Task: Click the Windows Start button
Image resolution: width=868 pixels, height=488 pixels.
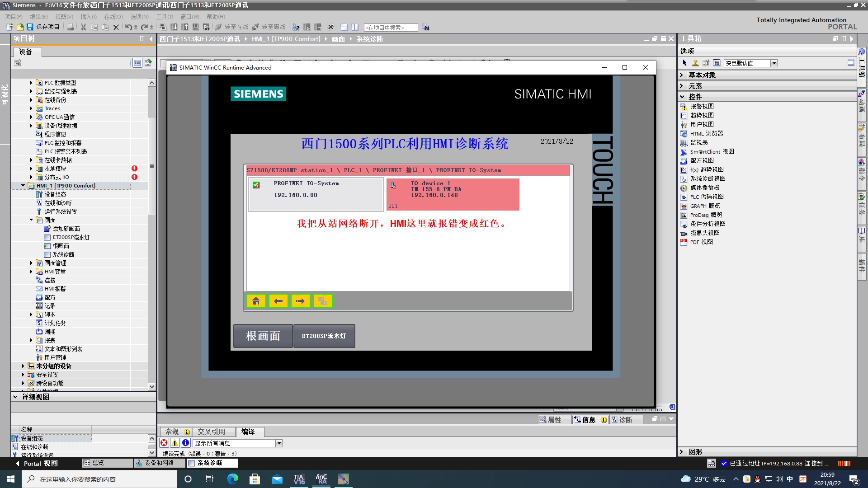Action: click(11, 479)
